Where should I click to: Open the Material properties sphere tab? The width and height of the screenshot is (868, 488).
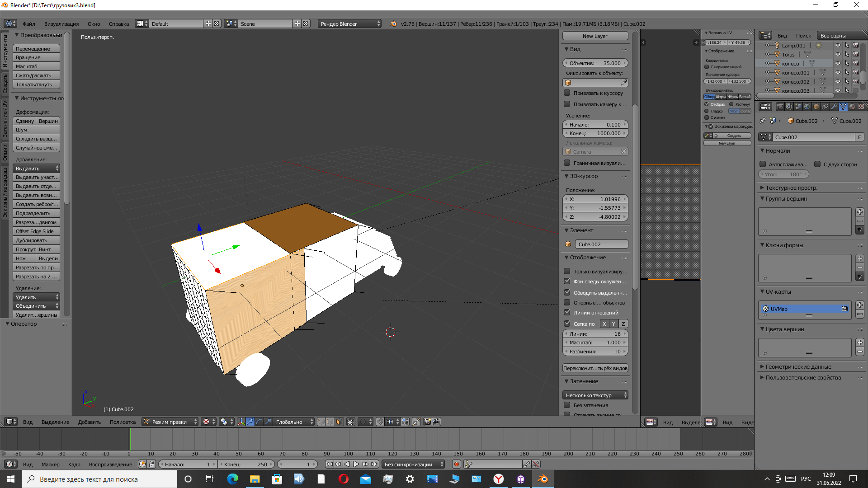point(852,107)
